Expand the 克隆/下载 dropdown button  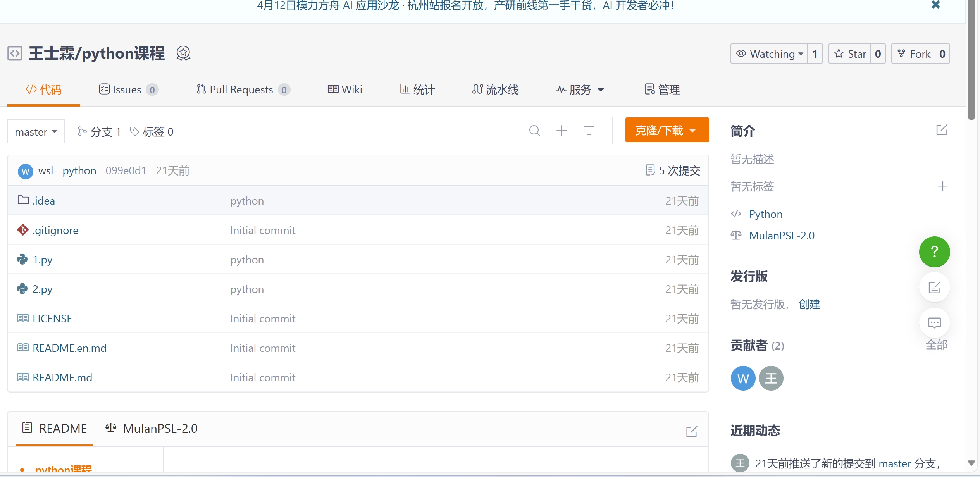(x=667, y=130)
